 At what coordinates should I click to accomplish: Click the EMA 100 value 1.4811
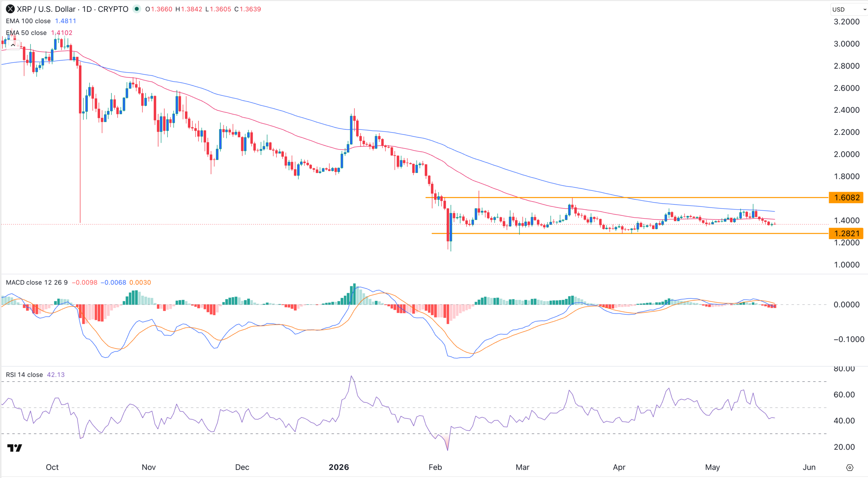click(x=65, y=21)
